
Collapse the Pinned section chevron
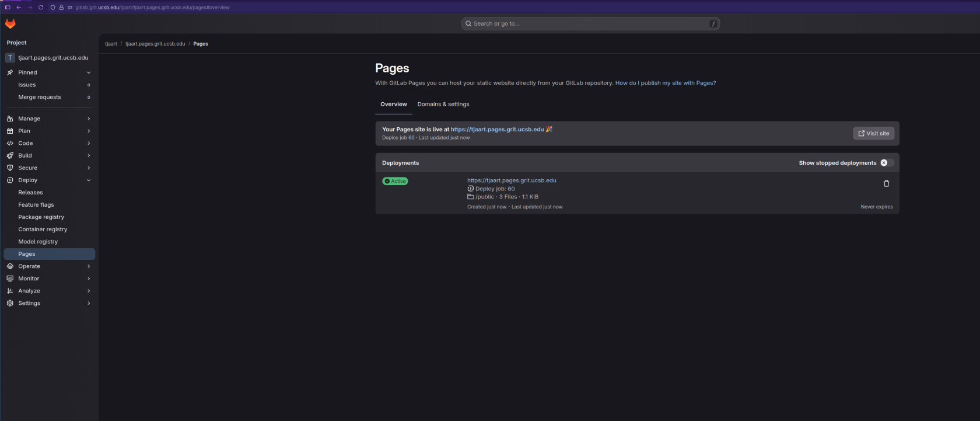(x=89, y=72)
